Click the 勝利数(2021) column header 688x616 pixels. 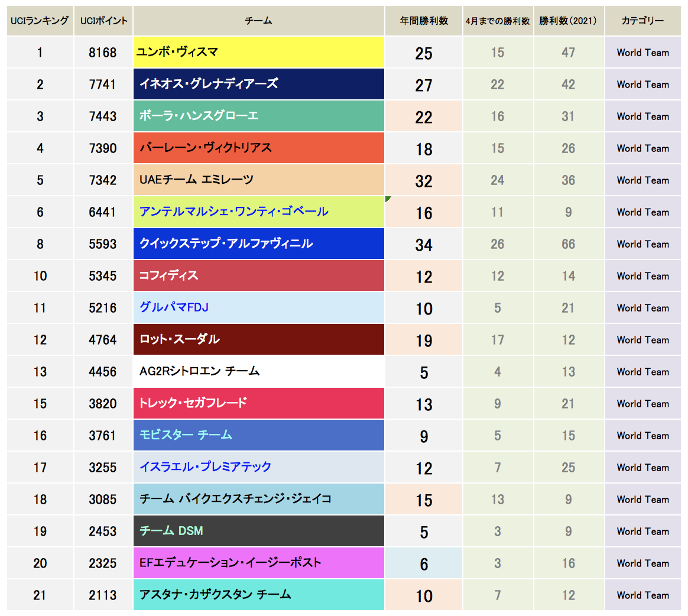tap(569, 21)
